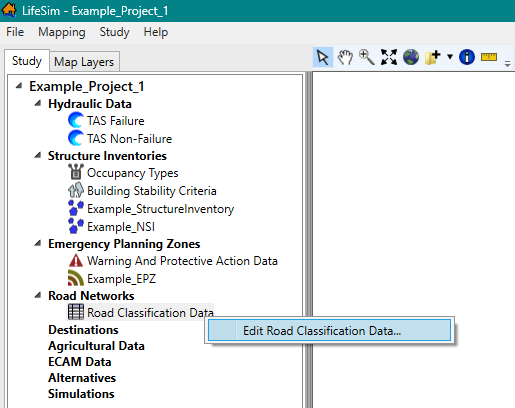Select the blue info identify tool
Screen dimensions: 515x408
tap(467, 57)
